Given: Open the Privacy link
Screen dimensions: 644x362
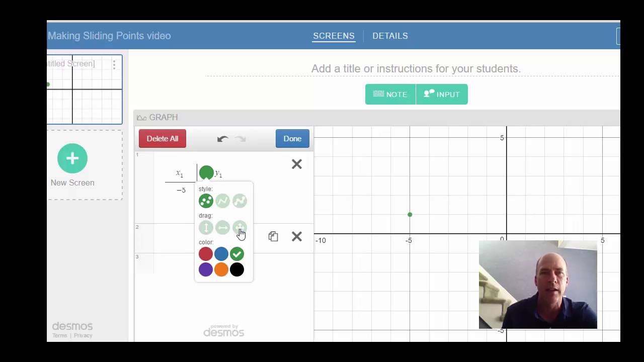Looking at the screenshot, I should 83,335.
